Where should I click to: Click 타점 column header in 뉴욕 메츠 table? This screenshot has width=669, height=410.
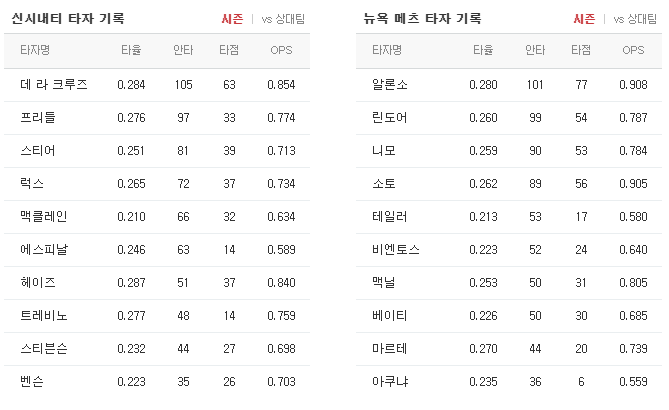(x=581, y=50)
